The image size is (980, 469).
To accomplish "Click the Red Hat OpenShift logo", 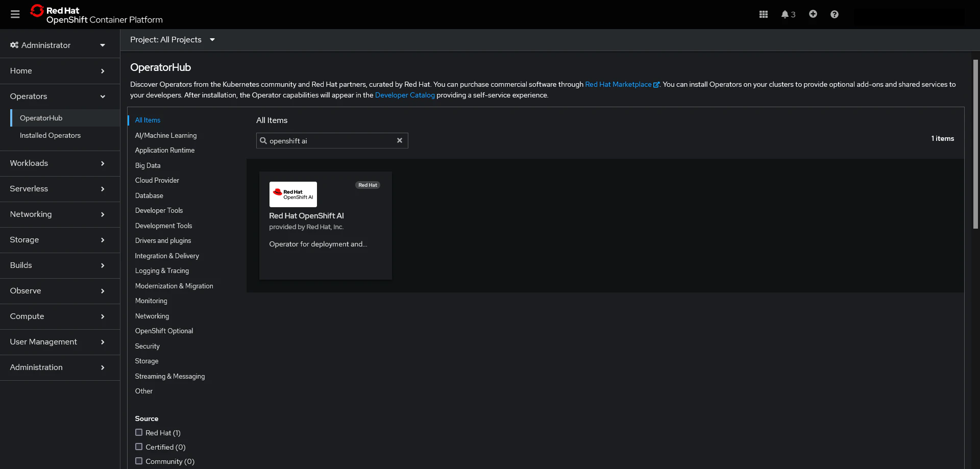I will tap(96, 14).
